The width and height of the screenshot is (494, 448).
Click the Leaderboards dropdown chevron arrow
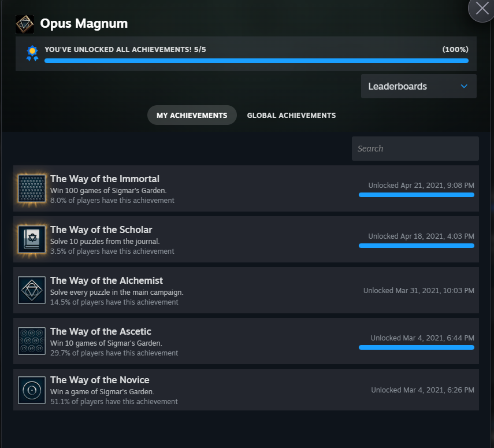point(464,86)
